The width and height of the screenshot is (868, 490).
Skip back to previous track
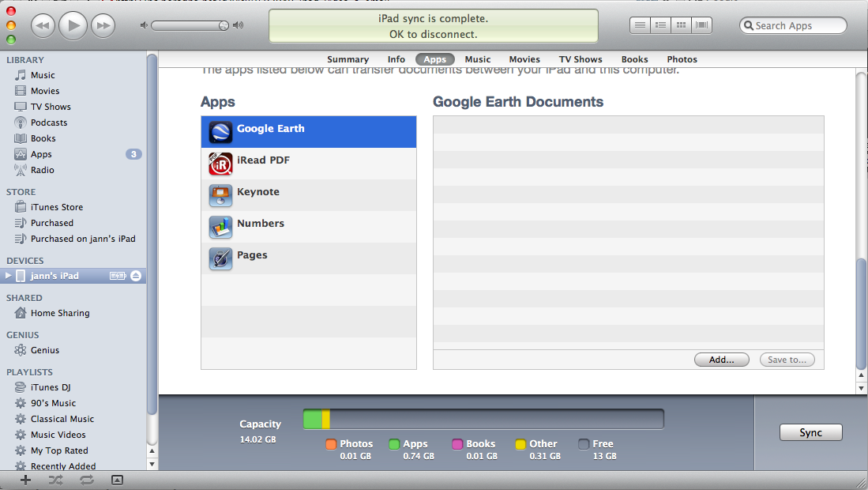click(x=43, y=25)
